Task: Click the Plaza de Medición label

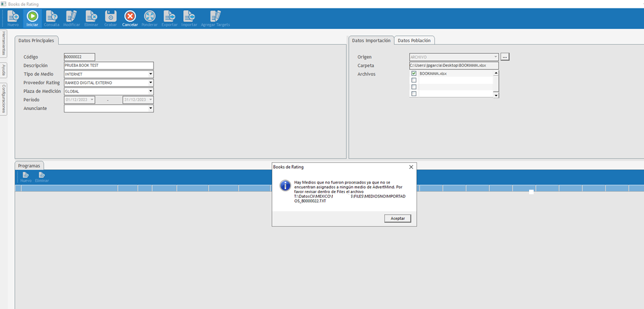Action: pos(42,91)
